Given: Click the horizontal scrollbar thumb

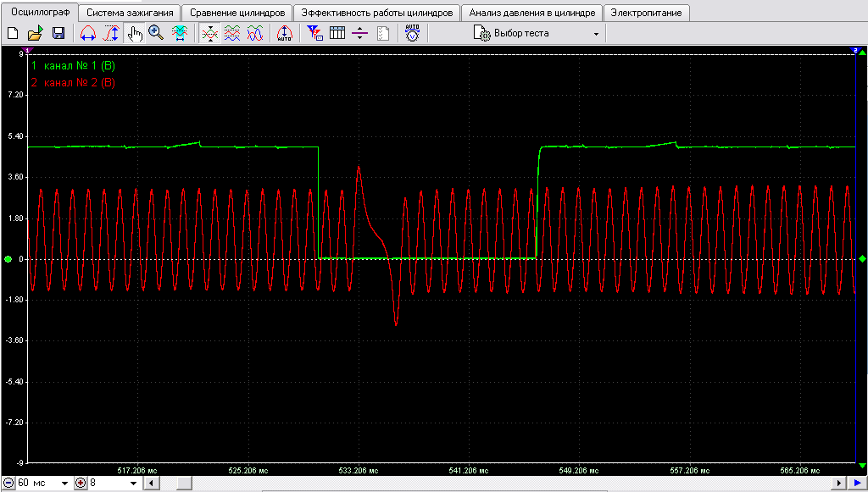Looking at the screenshot, I should tap(184, 484).
